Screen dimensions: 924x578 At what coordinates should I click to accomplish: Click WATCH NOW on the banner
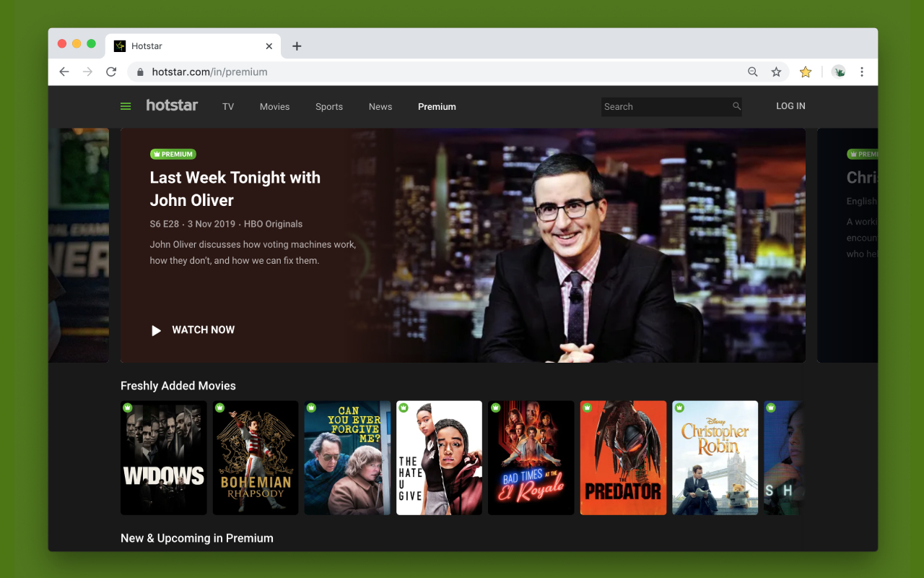point(203,329)
